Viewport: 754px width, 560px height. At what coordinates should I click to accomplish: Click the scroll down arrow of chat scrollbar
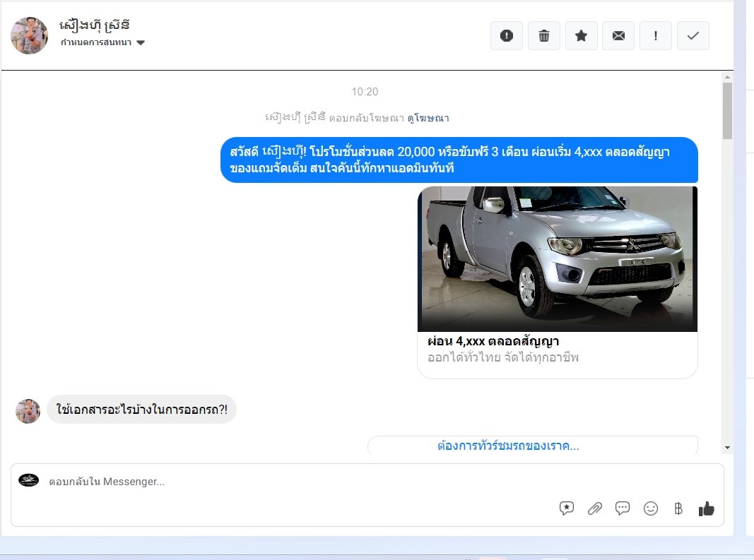pos(727,448)
